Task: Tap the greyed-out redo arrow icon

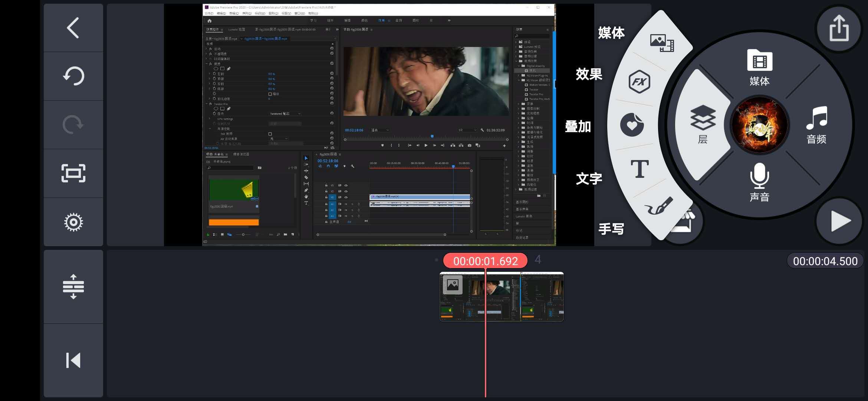Action: point(73,125)
